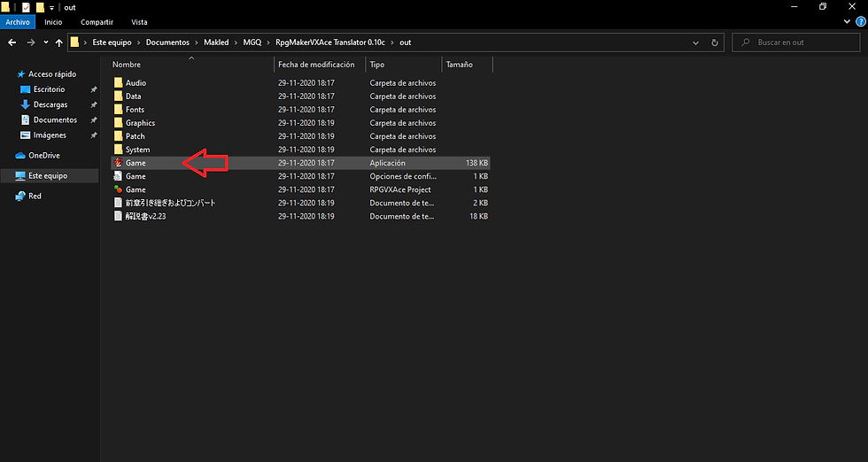The width and height of the screenshot is (868, 462).
Task: Click the Buscar en out search field
Action: (x=796, y=42)
